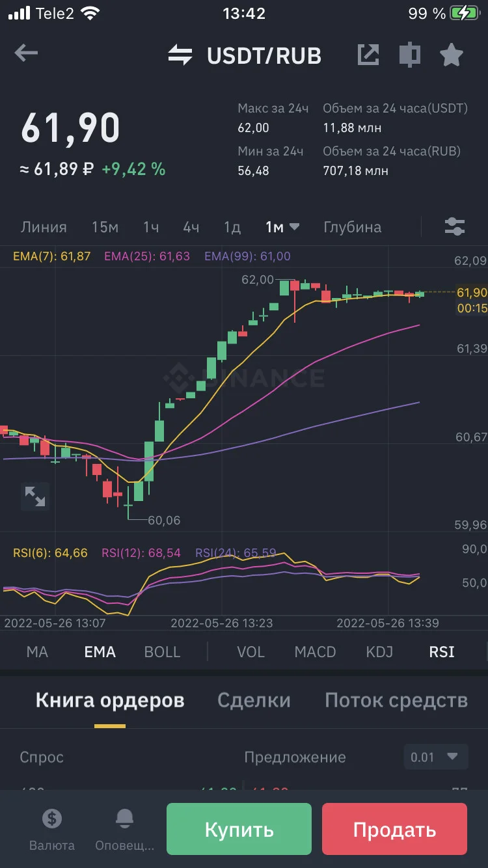Switch to 1ч timeframe

click(151, 227)
